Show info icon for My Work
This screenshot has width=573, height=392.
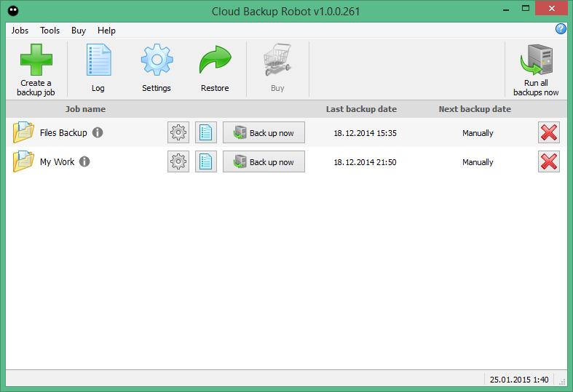coord(84,162)
